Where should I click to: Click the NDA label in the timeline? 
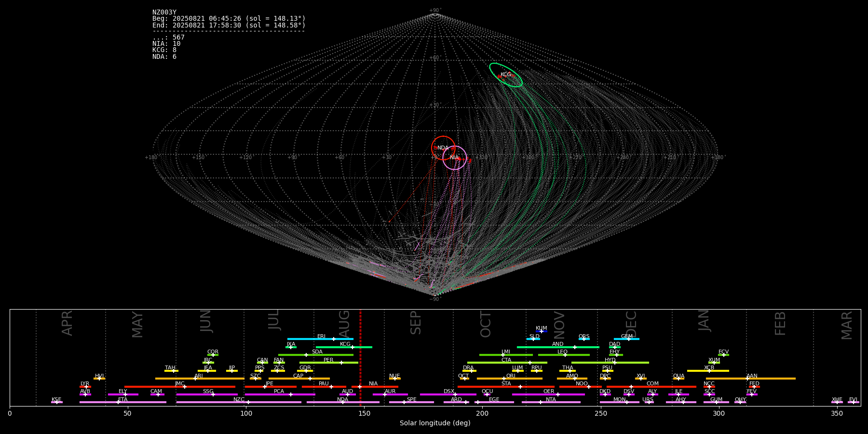[343, 400]
